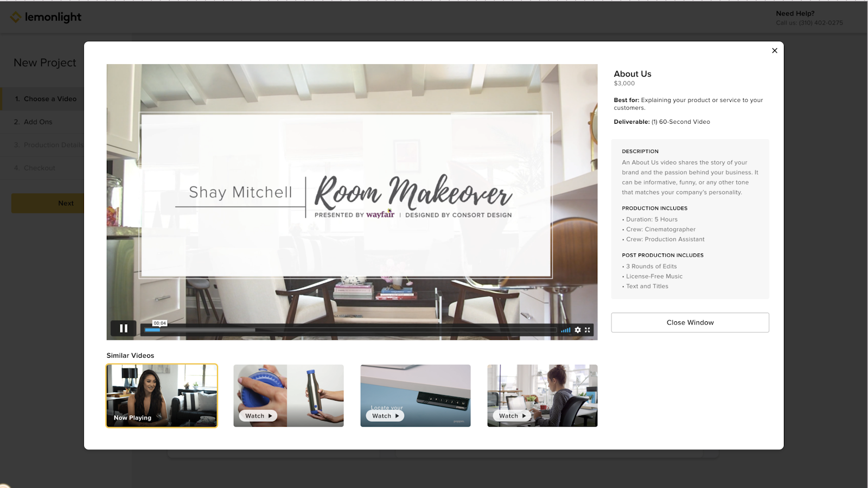The height and width of the screenshot is (488, 868).
Task: Enter fullscreen mode on video player
Action: coord(588,330)
